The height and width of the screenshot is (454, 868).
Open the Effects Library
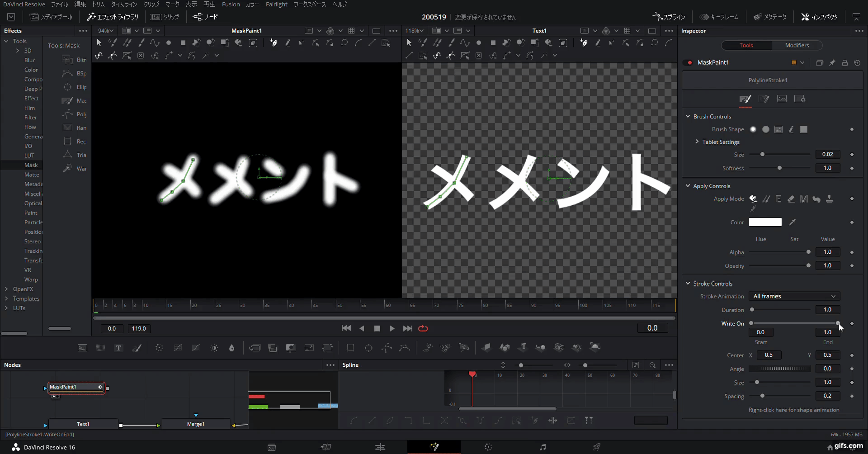tap(112, 17)
